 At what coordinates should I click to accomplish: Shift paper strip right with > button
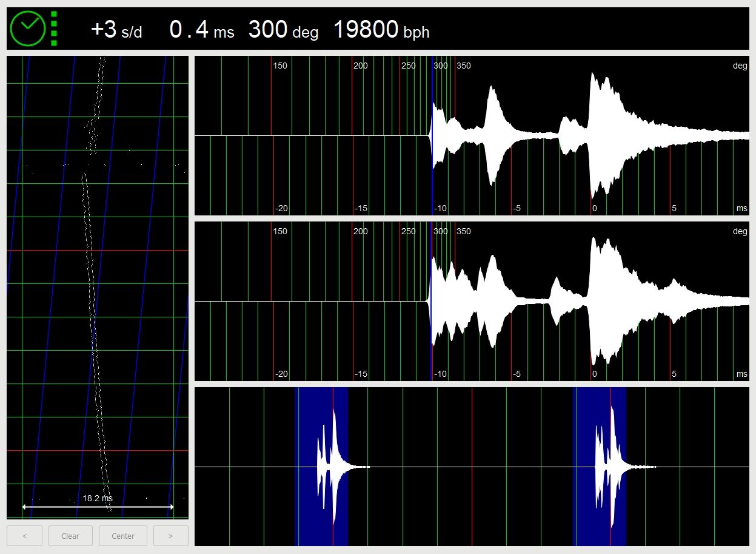[170, 536]
